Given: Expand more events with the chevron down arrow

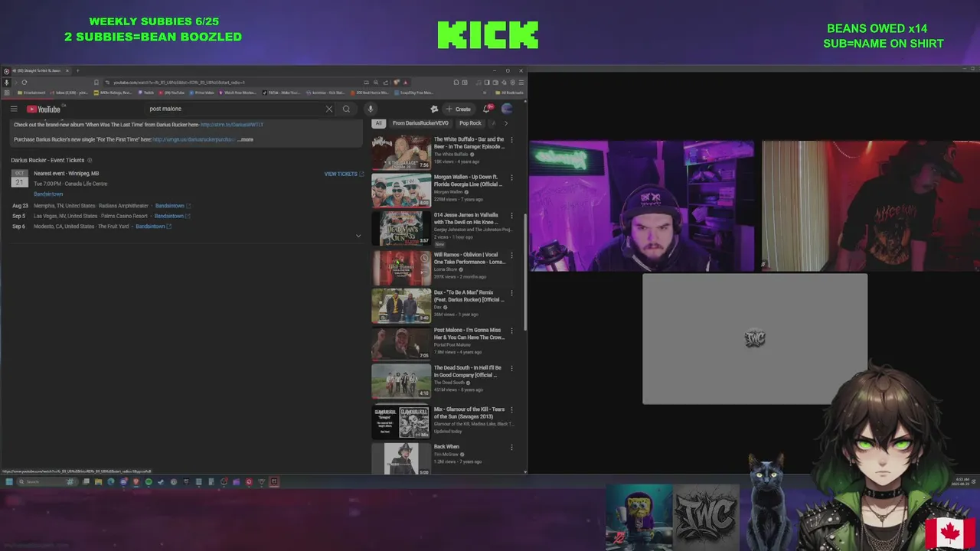Looking at the screenshot, I should click(358, 236).
